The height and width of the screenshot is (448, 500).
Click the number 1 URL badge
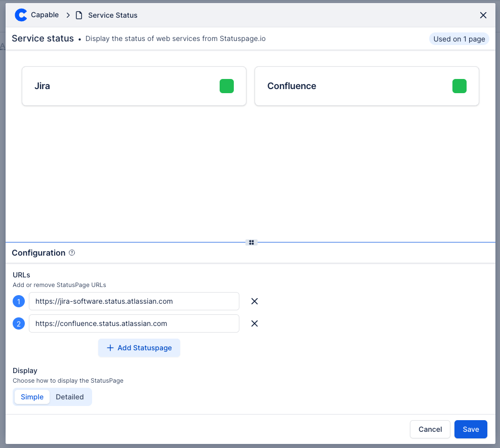pos(19,302)
